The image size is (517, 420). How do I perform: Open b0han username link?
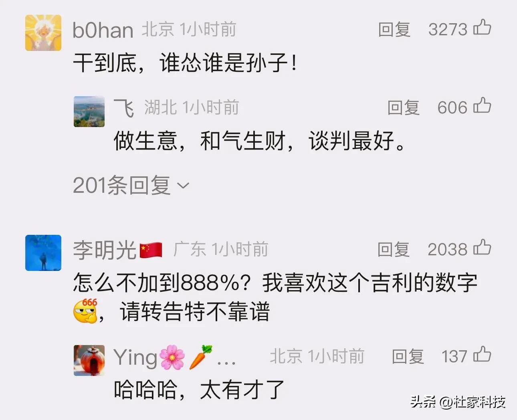pyautogui.click(x=103, y=30)
